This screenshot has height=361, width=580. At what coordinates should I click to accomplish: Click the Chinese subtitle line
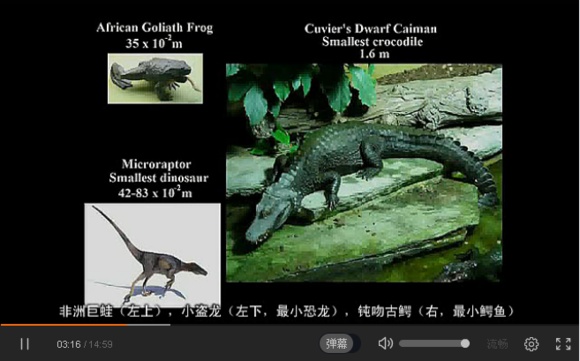(287, 312)
